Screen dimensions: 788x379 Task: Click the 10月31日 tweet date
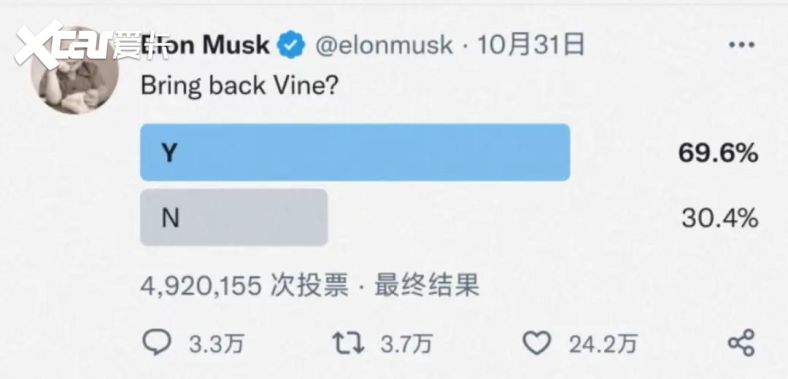pos(531,45)
